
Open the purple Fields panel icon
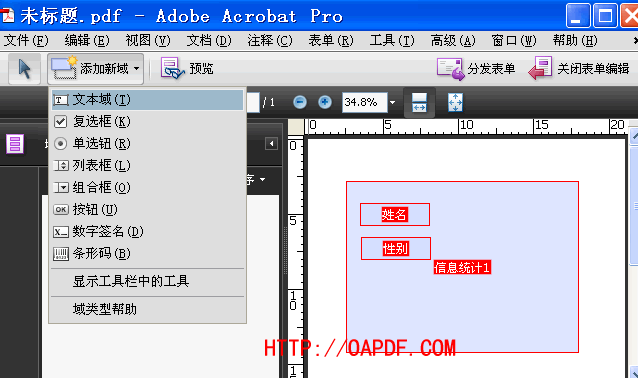[15, 144]
